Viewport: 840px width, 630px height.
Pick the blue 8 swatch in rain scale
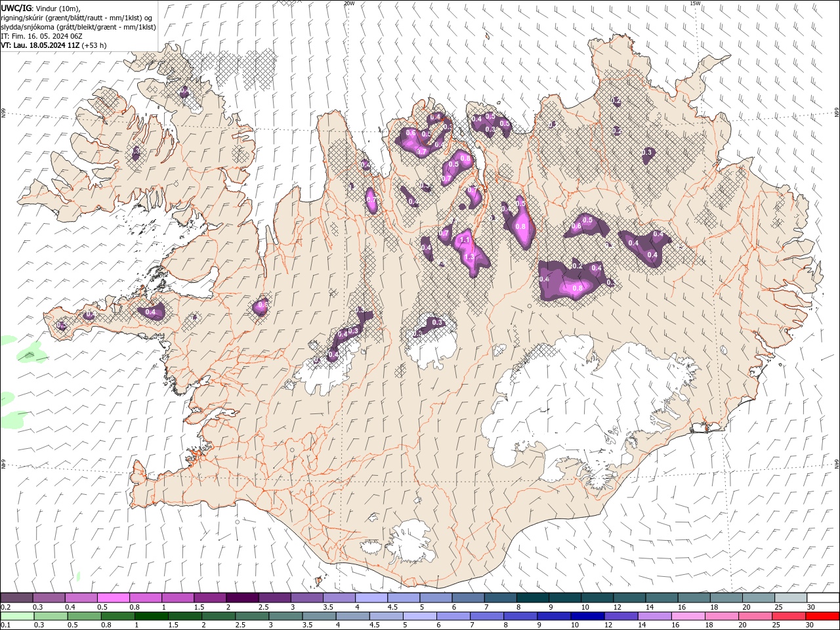520,616
